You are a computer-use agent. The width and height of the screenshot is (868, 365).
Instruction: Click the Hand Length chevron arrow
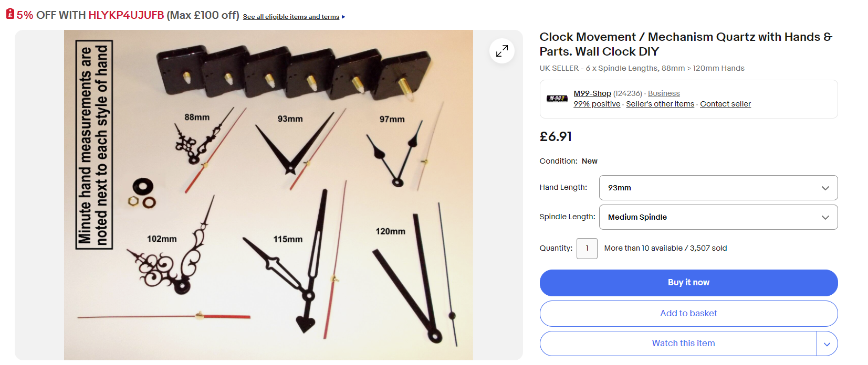(825, 188)
